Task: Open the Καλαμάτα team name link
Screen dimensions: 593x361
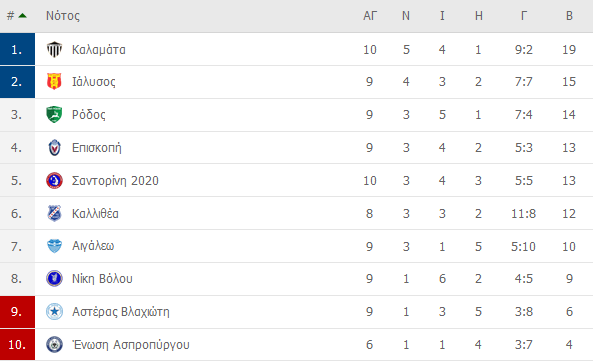Action: (99, 50)
